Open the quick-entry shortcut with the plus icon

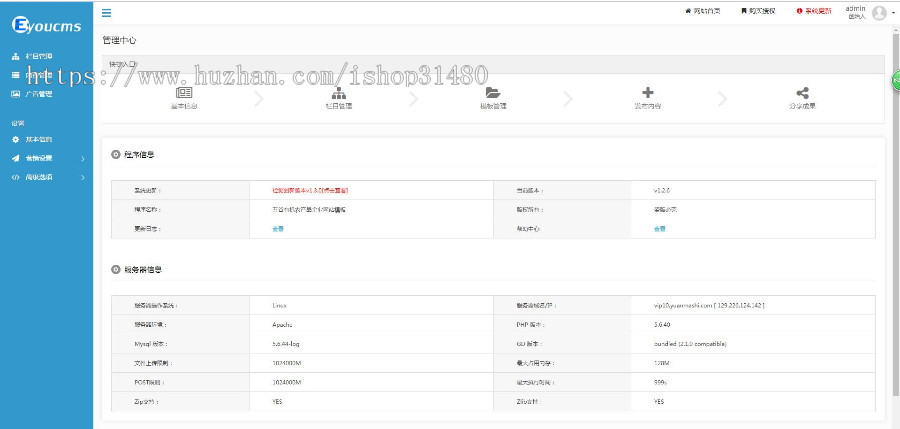click(647, 98)
